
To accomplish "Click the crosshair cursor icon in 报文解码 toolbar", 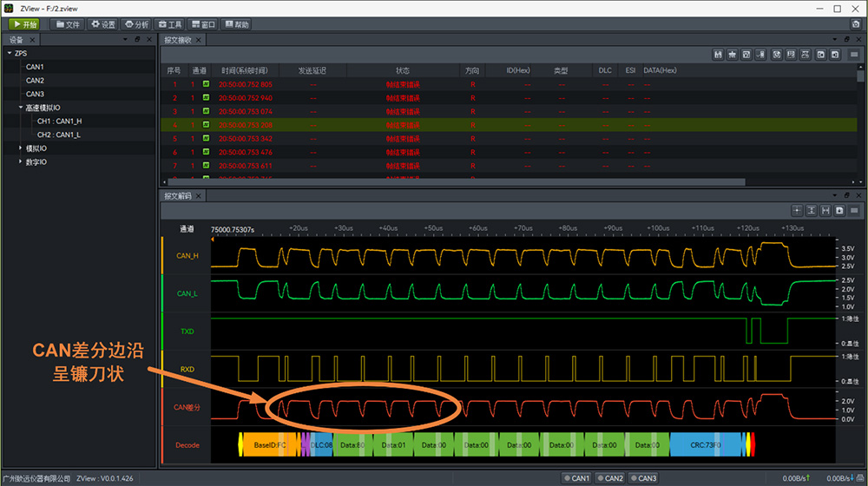I will [x=797, y=210].
